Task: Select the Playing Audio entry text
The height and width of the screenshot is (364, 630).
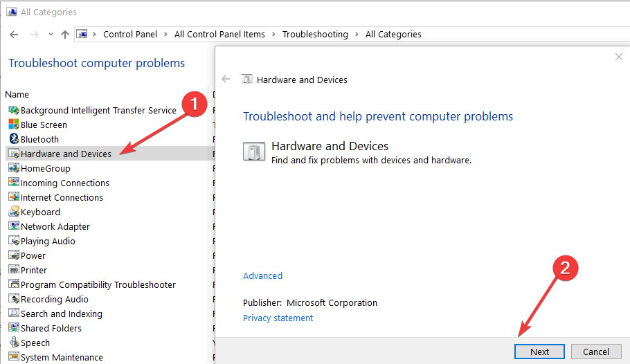Action: coord(48,241)
